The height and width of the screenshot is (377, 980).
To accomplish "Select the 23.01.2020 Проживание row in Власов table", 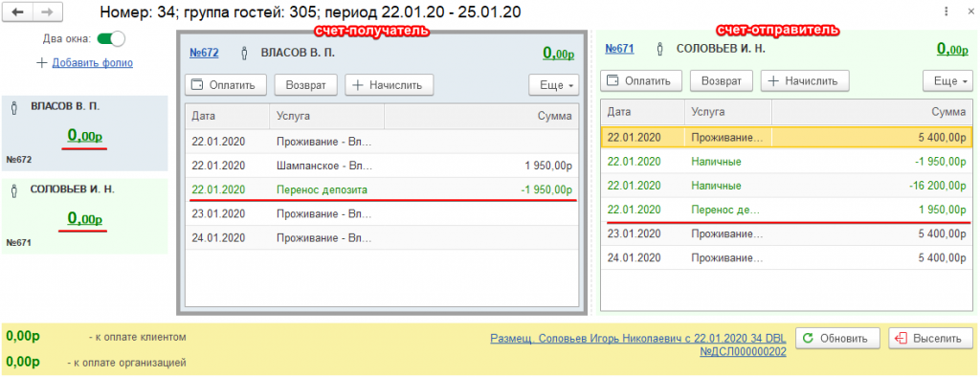I will click(x=382, y=213).
